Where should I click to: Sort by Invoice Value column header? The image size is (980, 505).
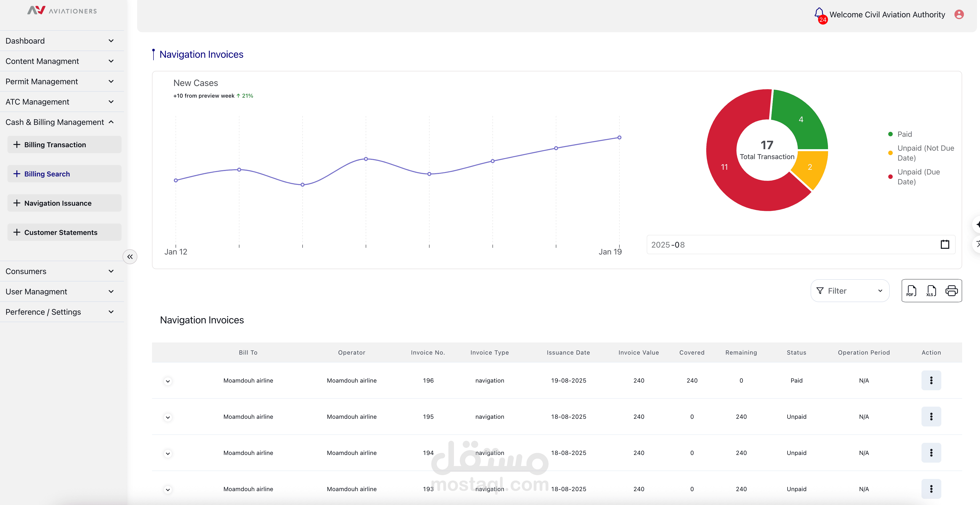point(639,353)
